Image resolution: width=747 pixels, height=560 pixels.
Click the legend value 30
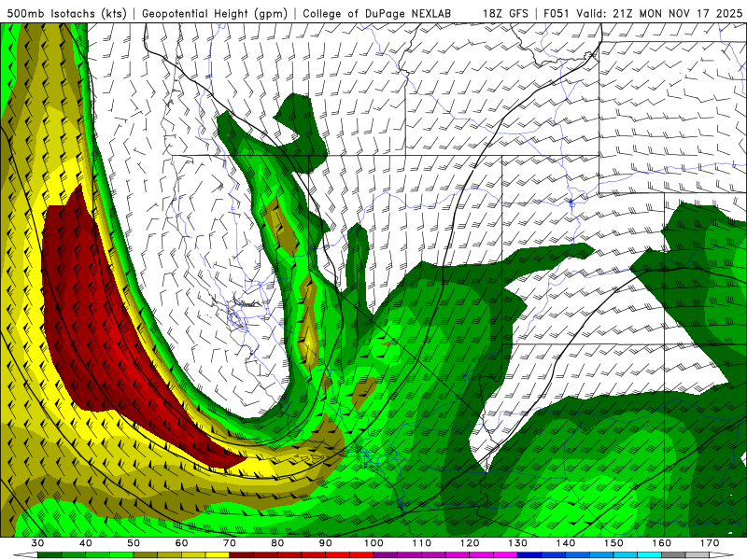point(37,543)
